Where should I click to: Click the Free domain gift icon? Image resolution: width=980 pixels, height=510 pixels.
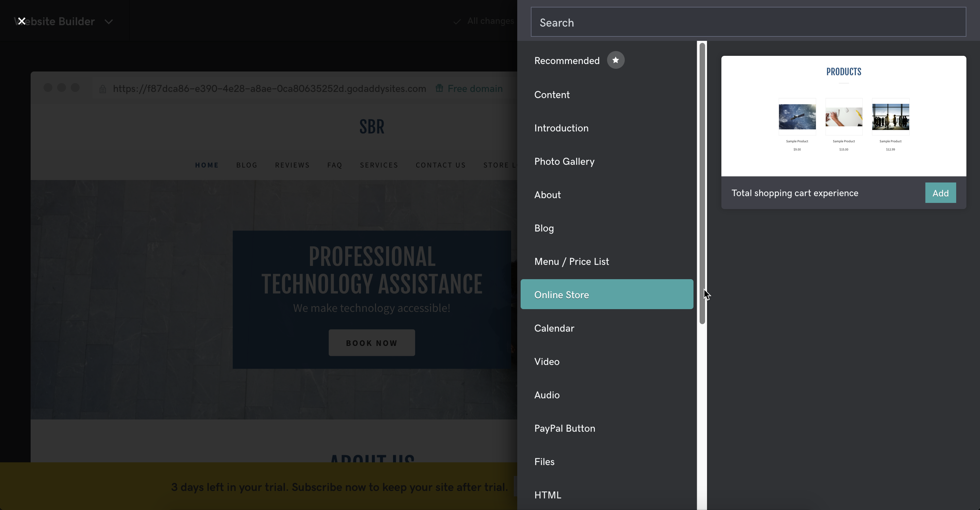439,88
